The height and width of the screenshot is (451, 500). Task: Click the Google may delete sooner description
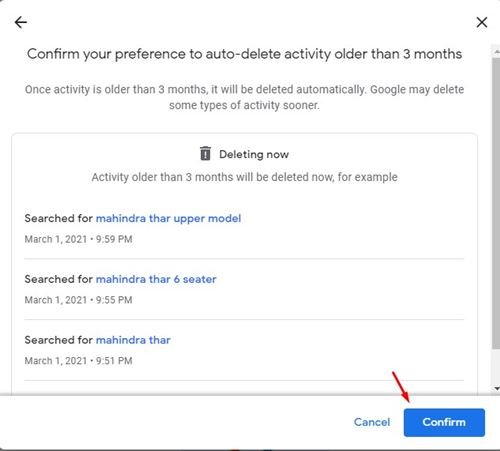point(244,97)
